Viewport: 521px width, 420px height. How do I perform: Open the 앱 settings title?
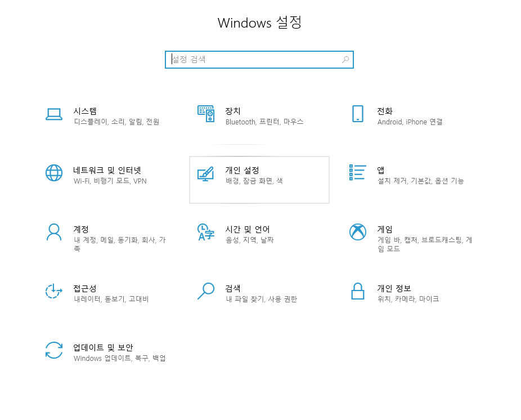pyautogui.click(x=381, y=170)
